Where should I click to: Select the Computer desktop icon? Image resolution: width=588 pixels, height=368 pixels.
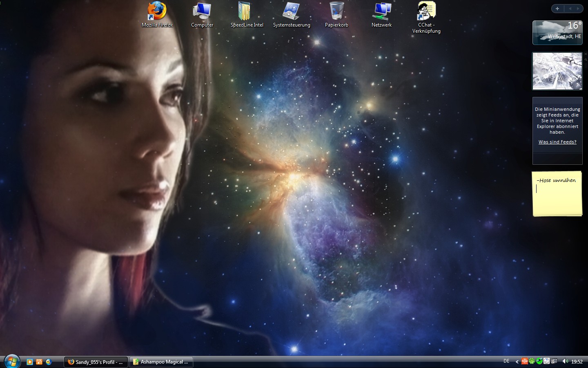tap(202, 12)
